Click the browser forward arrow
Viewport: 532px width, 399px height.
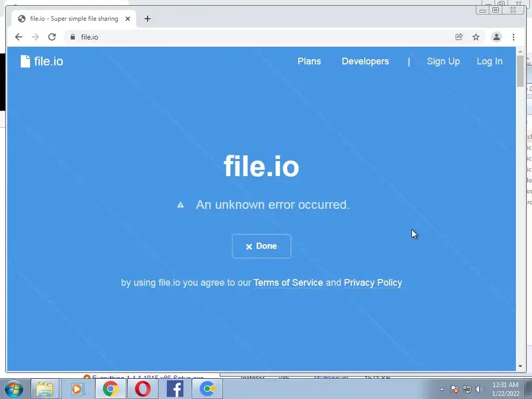pos(35,37)
